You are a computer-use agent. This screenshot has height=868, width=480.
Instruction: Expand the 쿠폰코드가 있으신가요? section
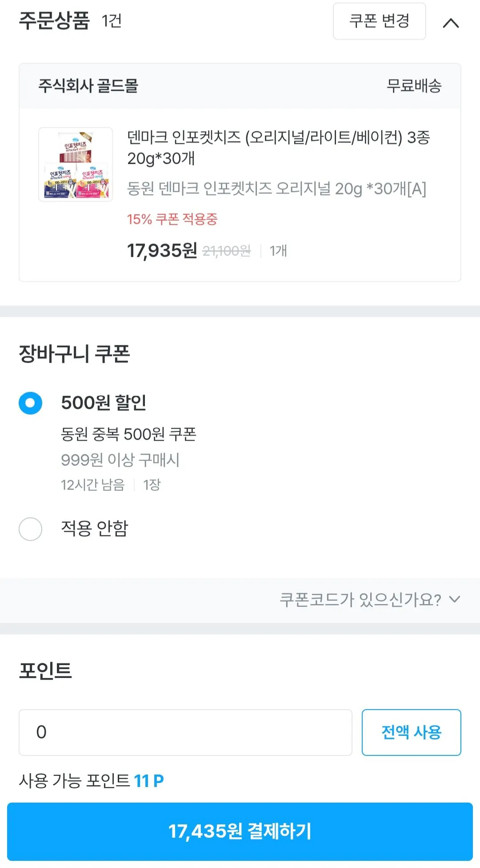click(360, 600)
